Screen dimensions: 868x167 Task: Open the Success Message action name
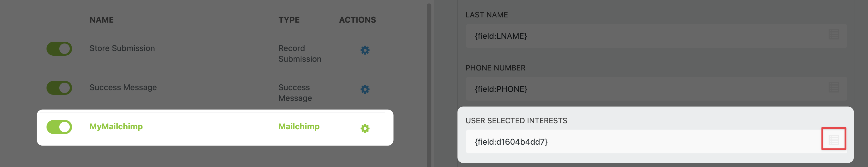[123, 87]
